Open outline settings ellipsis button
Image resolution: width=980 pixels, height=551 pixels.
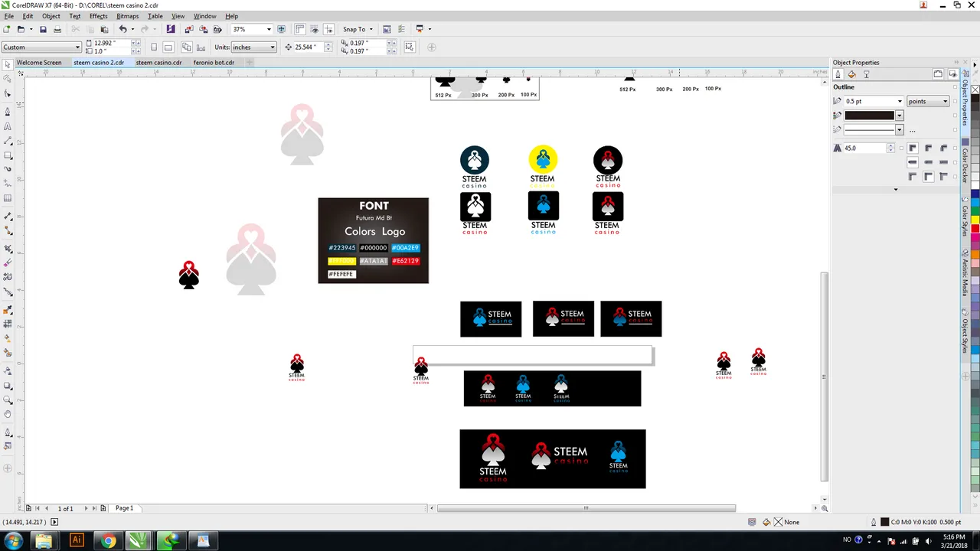tap(912, 130)
